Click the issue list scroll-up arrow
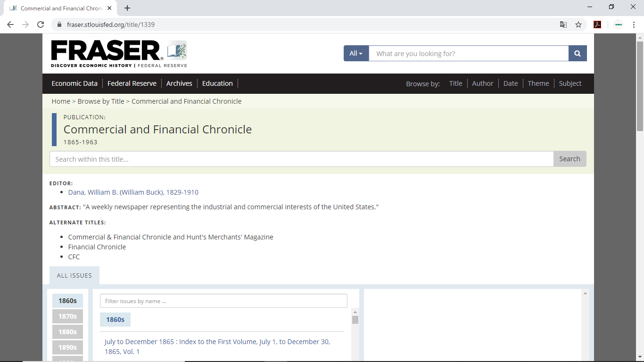This screenshot has height=362, width=644. [355, 312]
